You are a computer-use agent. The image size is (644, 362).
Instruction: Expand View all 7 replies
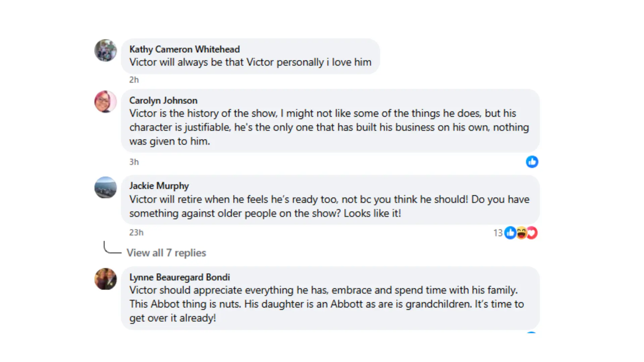coord(166,253)
